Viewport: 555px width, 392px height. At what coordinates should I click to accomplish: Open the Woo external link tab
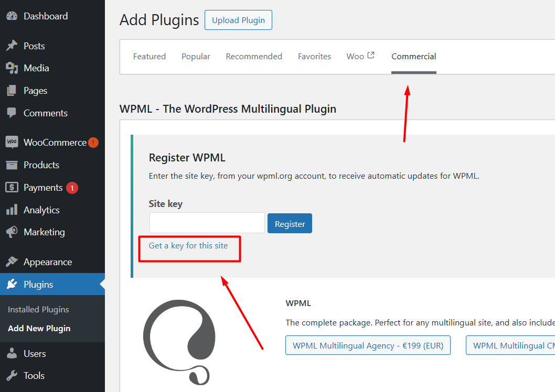pyautogui.click(x=360, y=57)
